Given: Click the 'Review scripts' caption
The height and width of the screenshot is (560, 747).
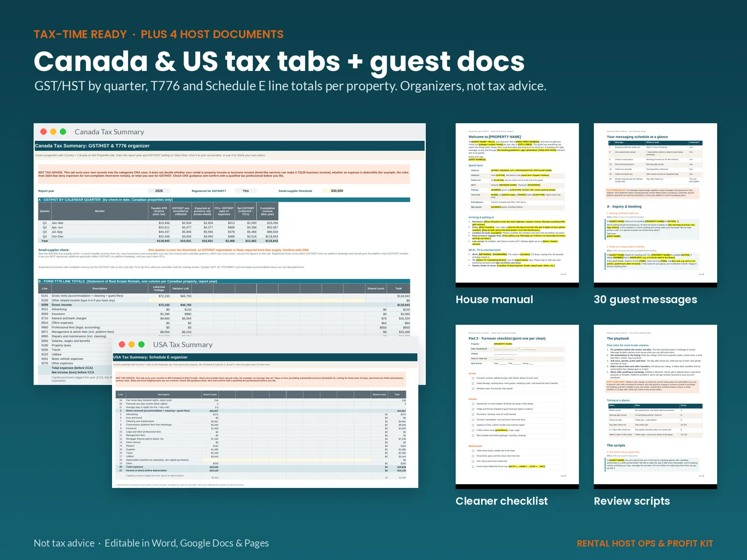Looking at the screenshot, I should pos(632,501).
